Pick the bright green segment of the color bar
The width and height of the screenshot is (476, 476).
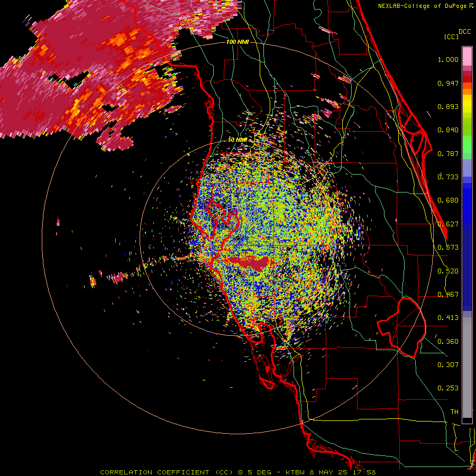point(467,144)
